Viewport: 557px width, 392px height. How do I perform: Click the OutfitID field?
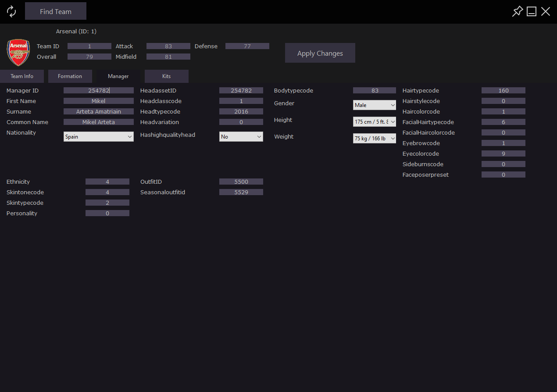tap(241, 182)
